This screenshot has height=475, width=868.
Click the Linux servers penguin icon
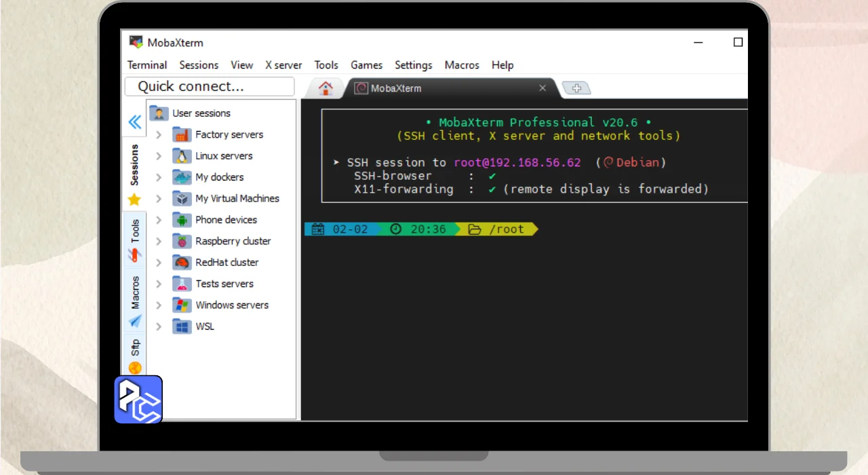[182, 156]
